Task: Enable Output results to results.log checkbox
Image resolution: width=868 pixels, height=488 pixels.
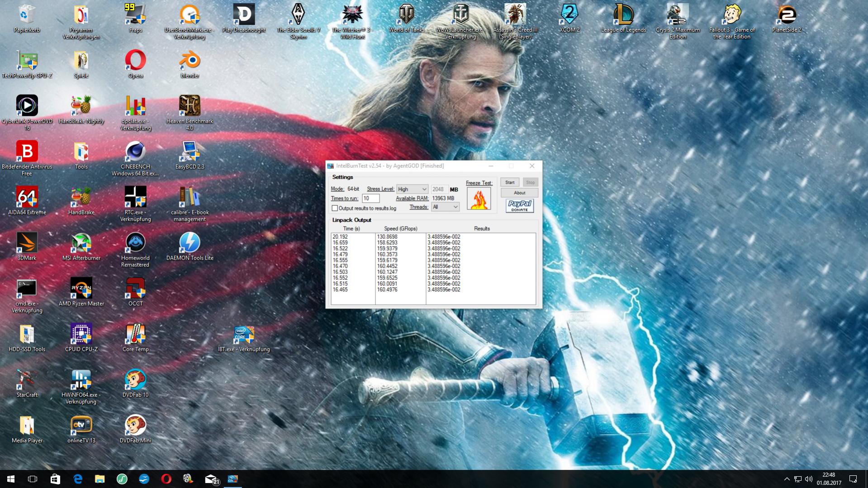Action: coord(335,208)
